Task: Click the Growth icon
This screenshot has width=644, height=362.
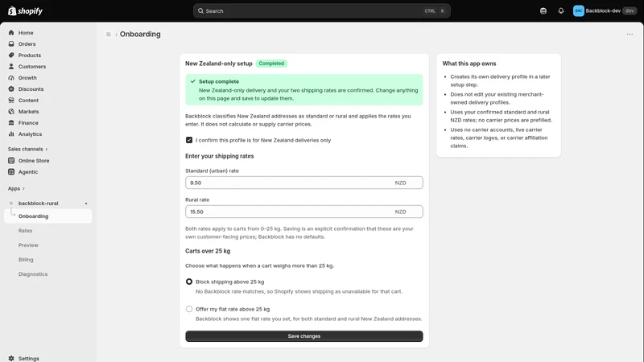Action: (11, 77)
